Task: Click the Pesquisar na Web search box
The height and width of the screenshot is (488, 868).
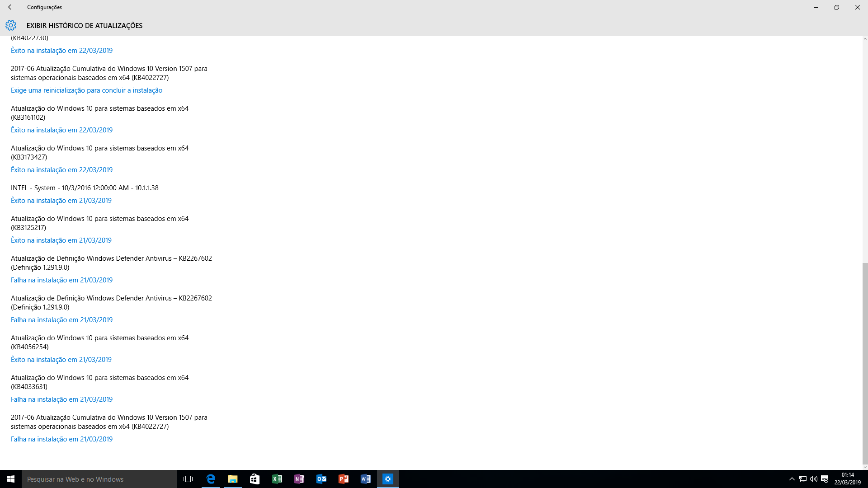Action: [99, 479]
